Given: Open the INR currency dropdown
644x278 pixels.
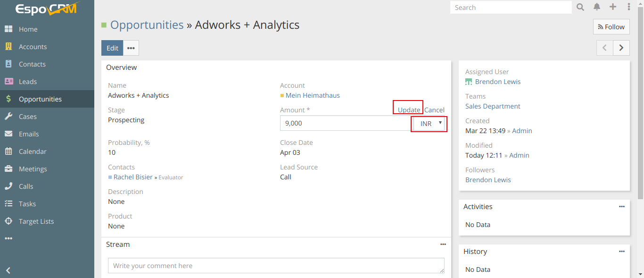Looking at the screenshot, I should (x=429, y=124).
